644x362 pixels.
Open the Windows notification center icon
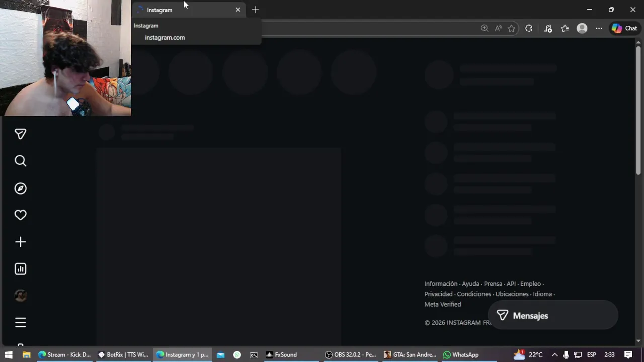(x=628, y=355)
